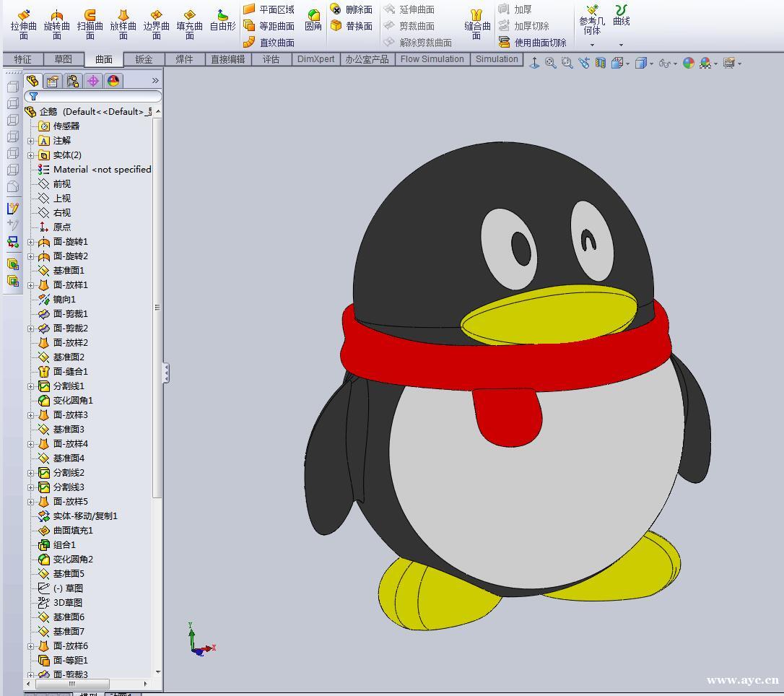Activate the 缝合曲面 (Knit Surface) tool
The height and width of the screenshot is (696, 784).
click(x=477, y=23)
